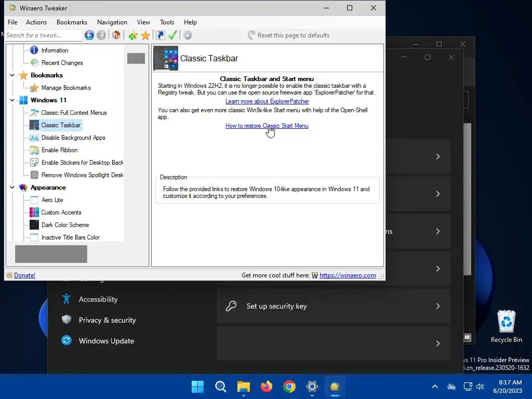532x399 pixels.
Task: Collapse the Windows 11 tree node
Action: pyautogui.click(x=12, y=100)
